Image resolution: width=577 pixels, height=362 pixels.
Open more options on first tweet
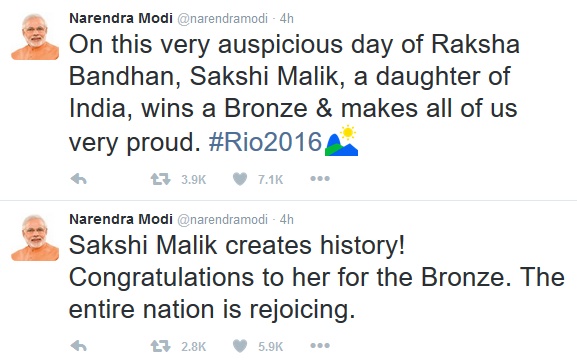point(320,179)
